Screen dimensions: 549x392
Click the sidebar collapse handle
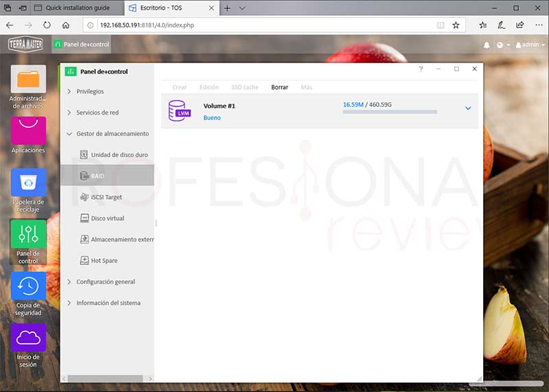[156, 223]
